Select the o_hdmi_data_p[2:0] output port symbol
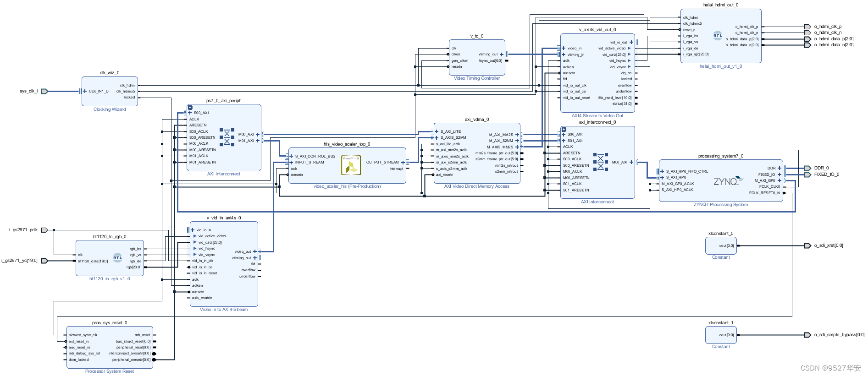The height and width of the screenshot is (376, 868). 807,39
